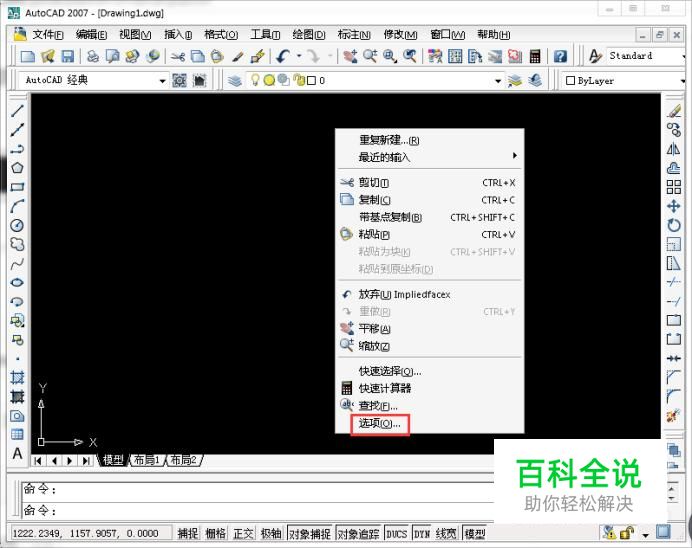
Task: Click the Undo arrow icon
Action: pyautogui.click(x=283, y=56)
